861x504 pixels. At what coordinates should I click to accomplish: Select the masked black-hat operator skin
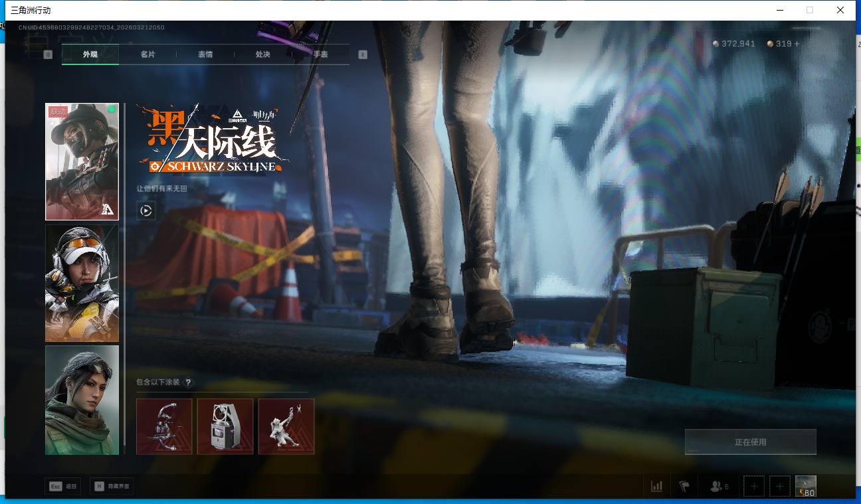point(82,161)
